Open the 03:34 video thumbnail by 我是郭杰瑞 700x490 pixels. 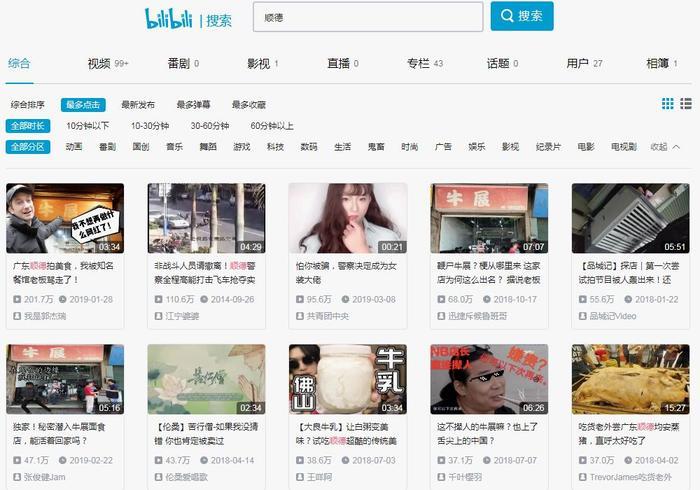[x=65, y=218]
